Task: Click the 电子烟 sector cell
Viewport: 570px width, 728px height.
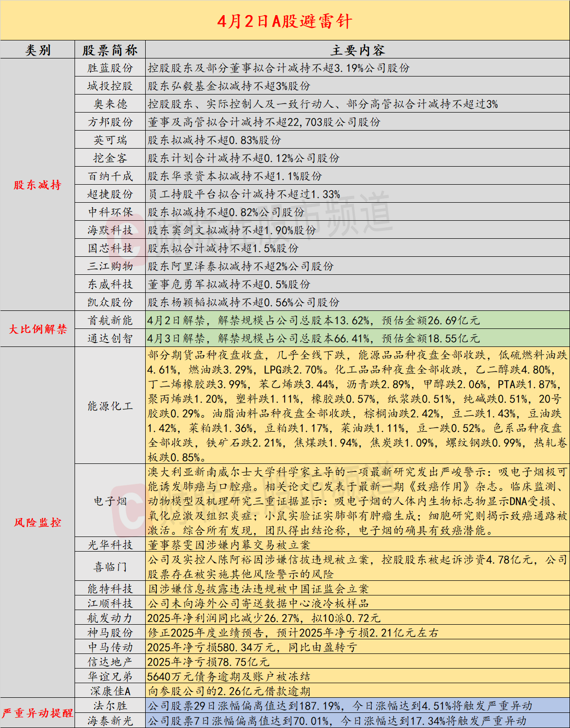Action: click(110, 501)
